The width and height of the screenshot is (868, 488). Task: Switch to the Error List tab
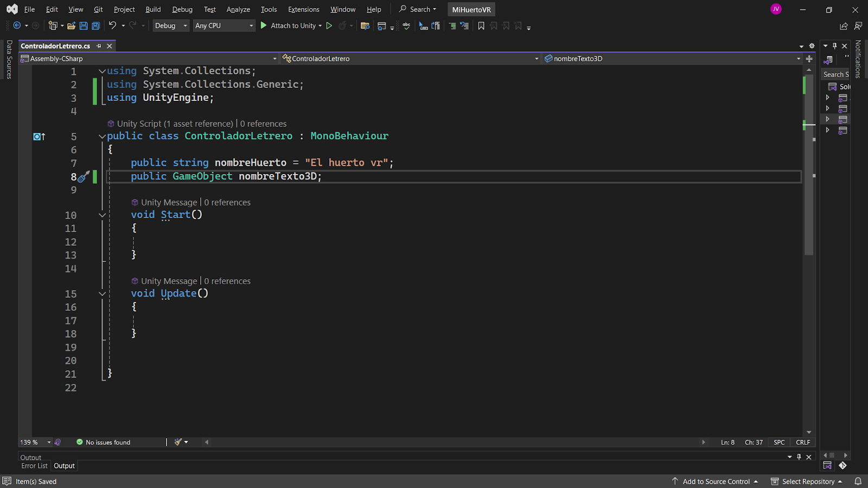(x=34, y=466)
